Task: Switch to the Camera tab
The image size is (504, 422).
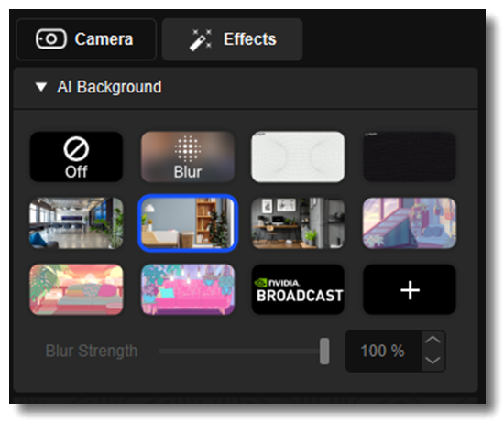Action: pyautogui.click(x=86, y=39)
